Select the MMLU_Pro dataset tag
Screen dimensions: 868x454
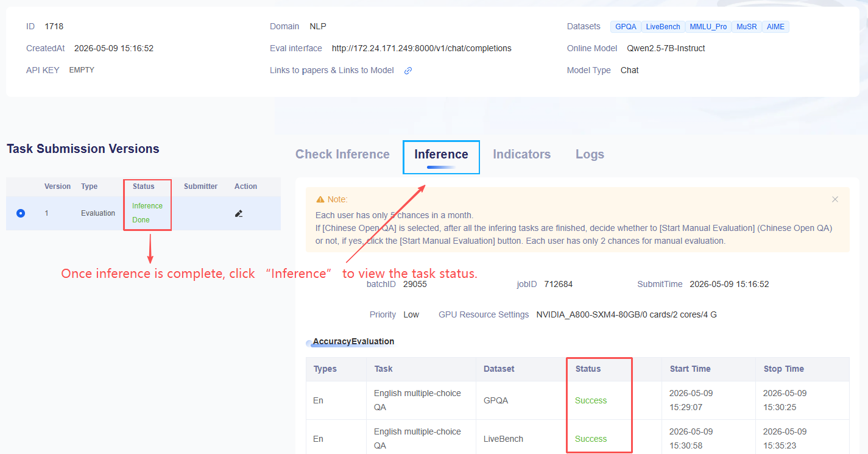pos(708,27)
